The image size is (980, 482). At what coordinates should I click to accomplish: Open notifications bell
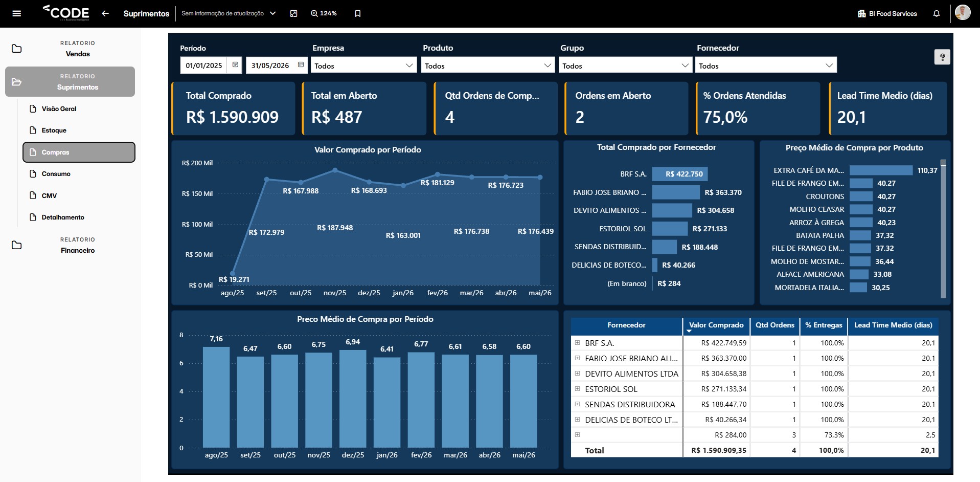tap(936, 14)
